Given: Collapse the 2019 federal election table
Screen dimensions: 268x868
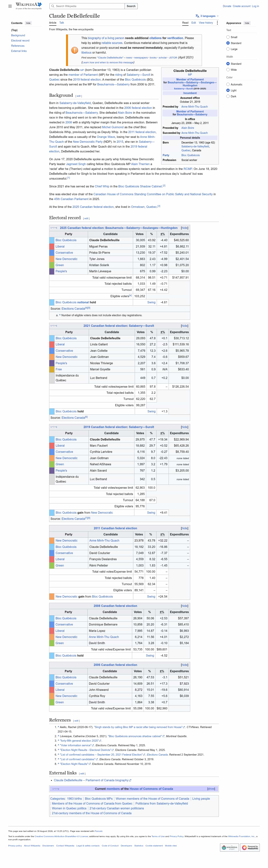Looking at the screenshot, I should 184,427.
